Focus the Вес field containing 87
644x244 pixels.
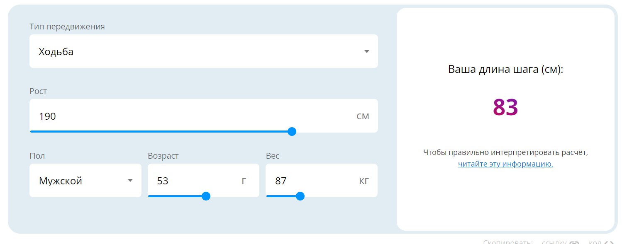point(322,181)
